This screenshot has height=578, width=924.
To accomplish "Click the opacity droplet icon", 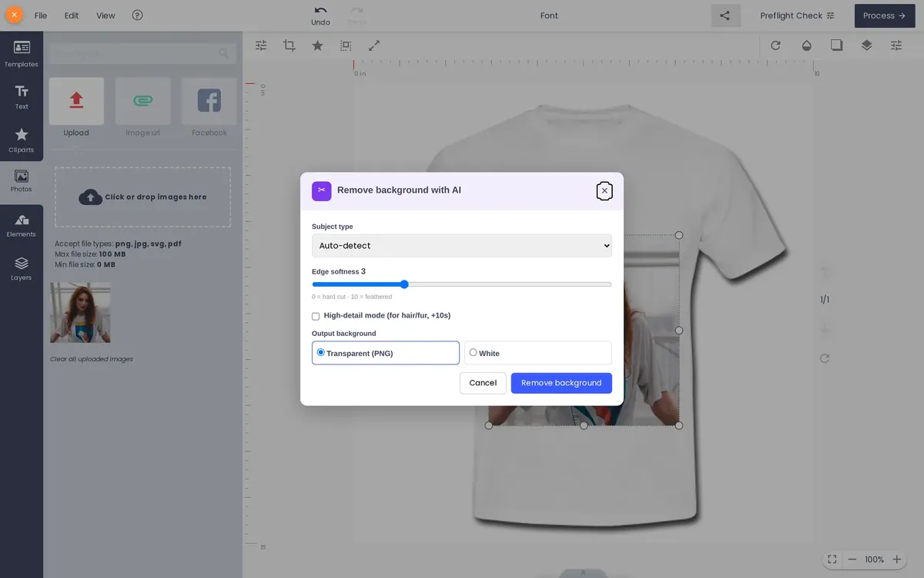I will [x=806, y=45].
